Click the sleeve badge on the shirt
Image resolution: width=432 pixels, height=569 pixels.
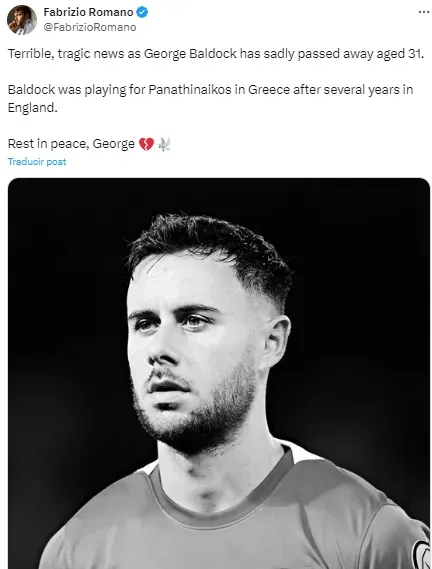pyautogui.click(x=422, y=553)
